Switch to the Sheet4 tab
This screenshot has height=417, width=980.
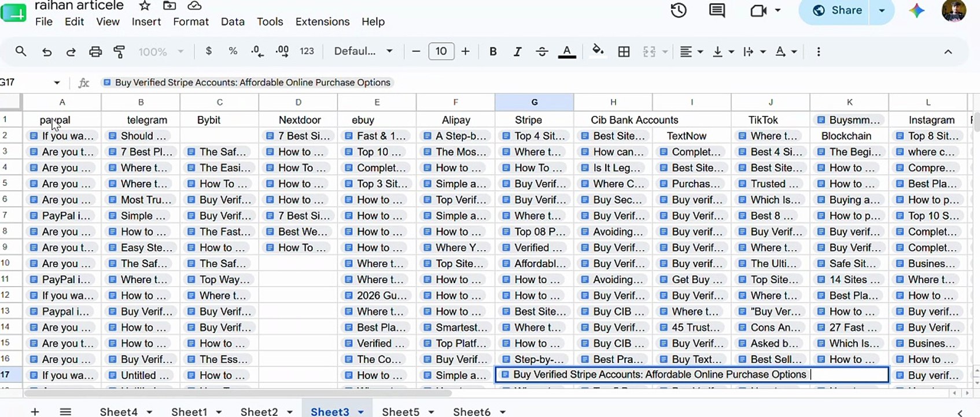119,411
